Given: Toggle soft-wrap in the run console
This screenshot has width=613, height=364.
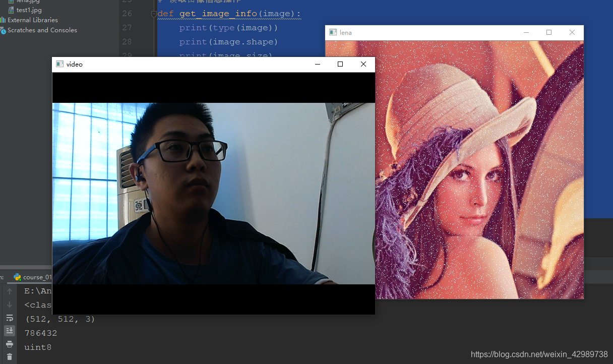Looking at the screenshot, I should click(9, 318).
